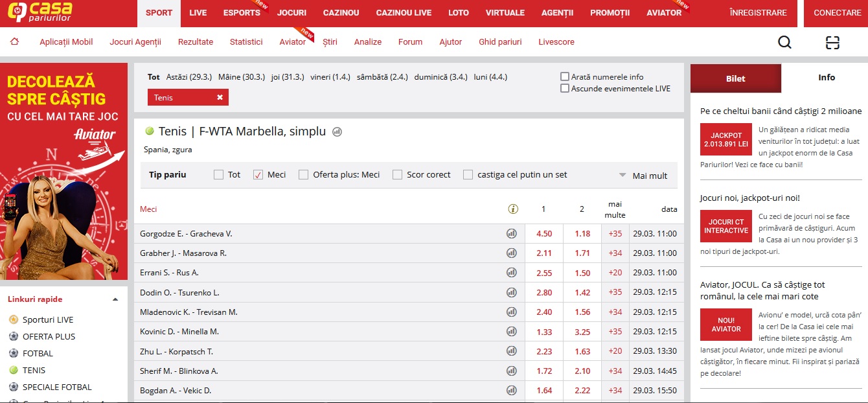Click the SPECIALE FOTBAL ball icon
Image resolution: width=868 pixels, height=403 pixels.
click(x=14, y=387)
